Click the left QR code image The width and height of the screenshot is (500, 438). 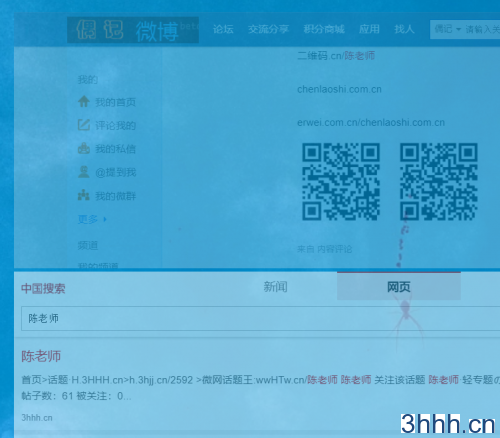click(x=341, y=182)
